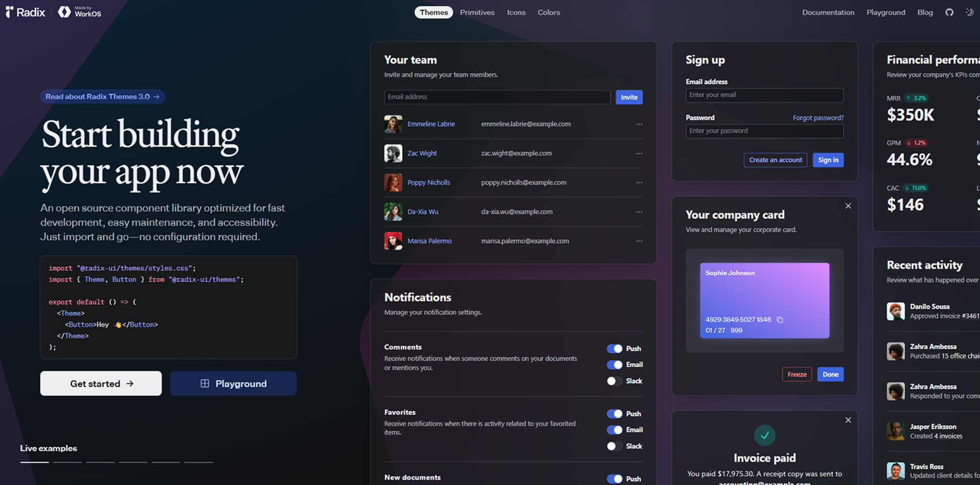Click the Freeze card button
This screenshot has width=980, height=485.
coord(797,374)
